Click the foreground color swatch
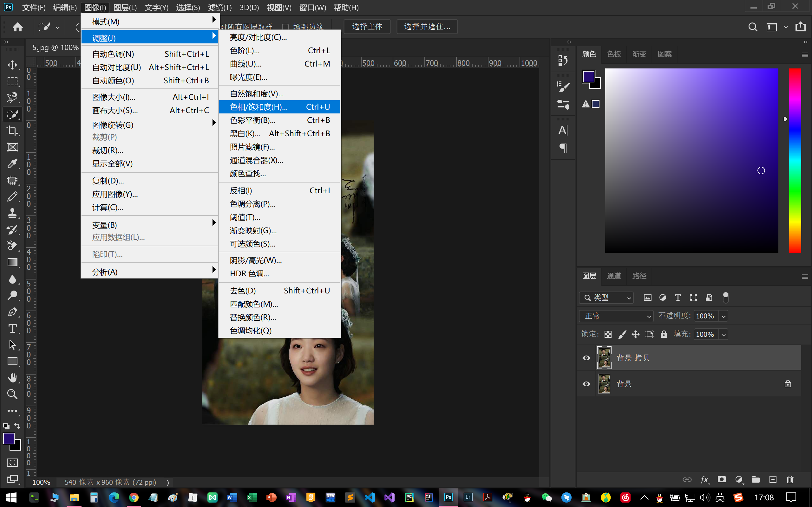Screen dimensions: 812x507 pyautogui.click(x=9, y=442)
